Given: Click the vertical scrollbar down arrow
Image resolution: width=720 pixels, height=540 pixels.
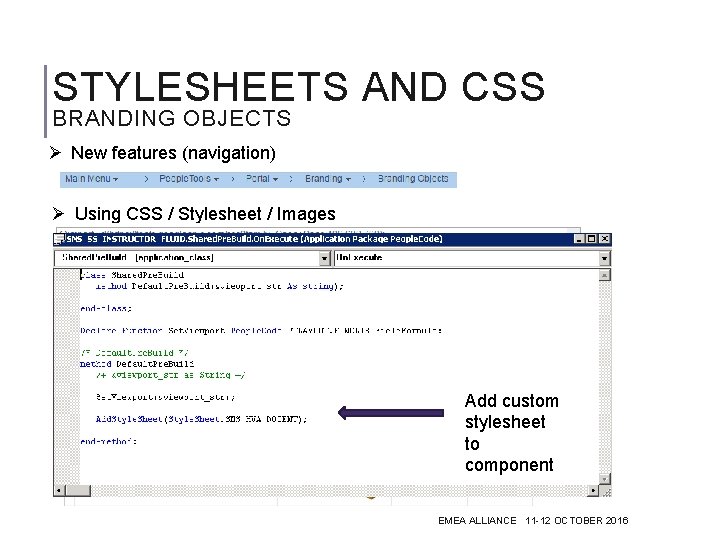Looking at the screenshot, I should 605,479.
